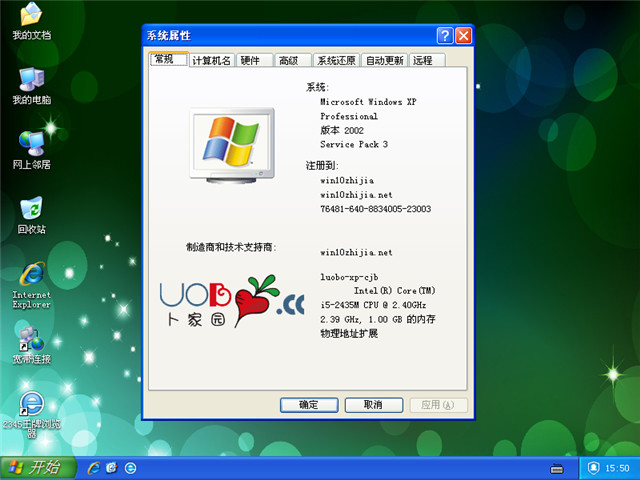Open the 我的文档 desktop icon
Image resolution: width=640 pixels, height=480 pixels.
(31, 21)
